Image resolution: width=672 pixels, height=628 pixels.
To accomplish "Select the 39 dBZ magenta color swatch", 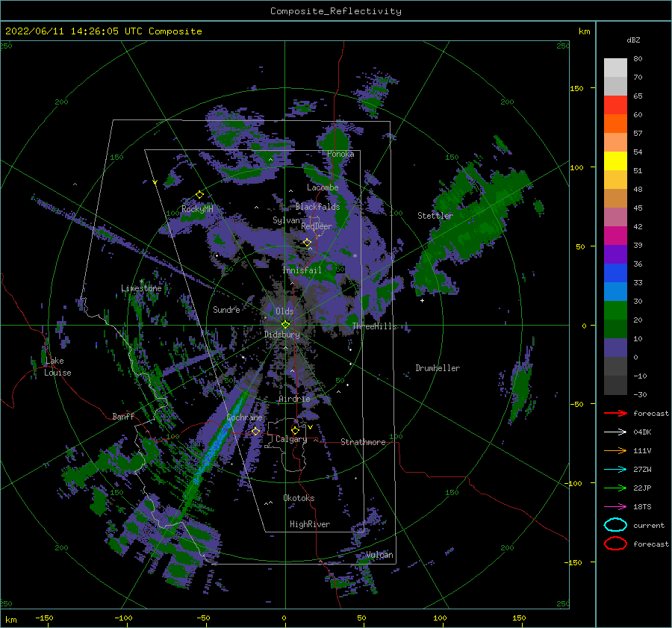I will point(615,235).
